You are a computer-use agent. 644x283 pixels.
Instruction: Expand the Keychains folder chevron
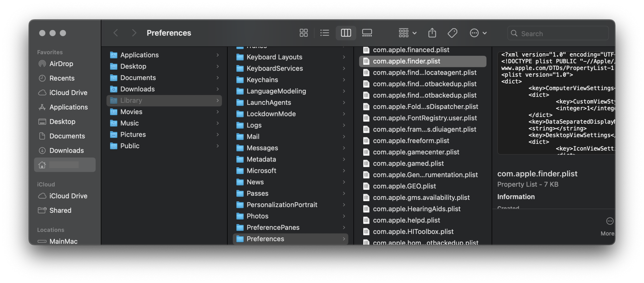coord(344,80)
